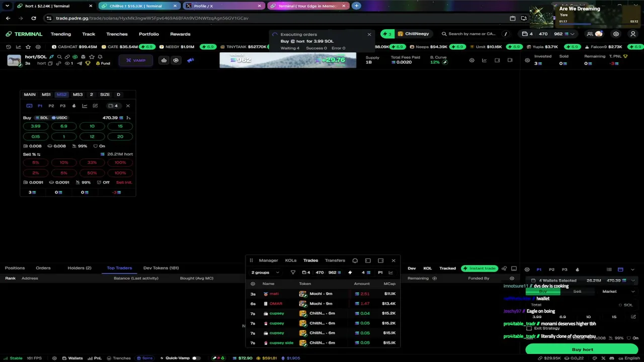
Task: Click the browser address bar
Action: tap(277, 18)
